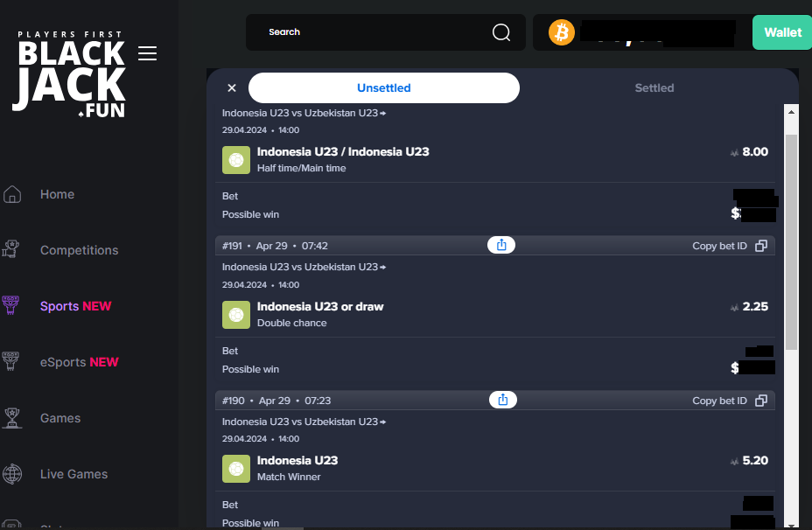This screenshot has height=530, width=812.
Task: Click copy icon for bet #191
Action: click(x=761, y=246)
